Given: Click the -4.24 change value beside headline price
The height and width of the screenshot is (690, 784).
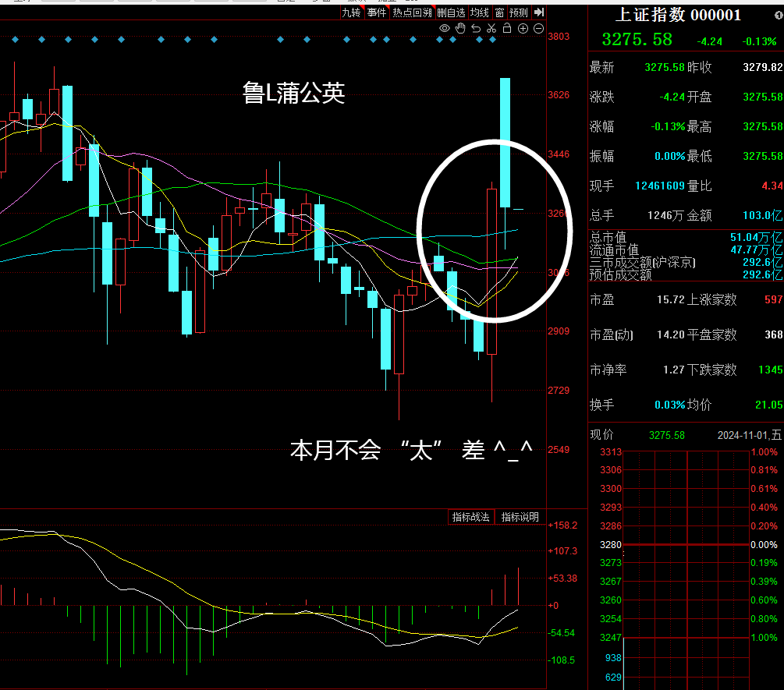Looking at the screenshot, I should tap(709, 41).
